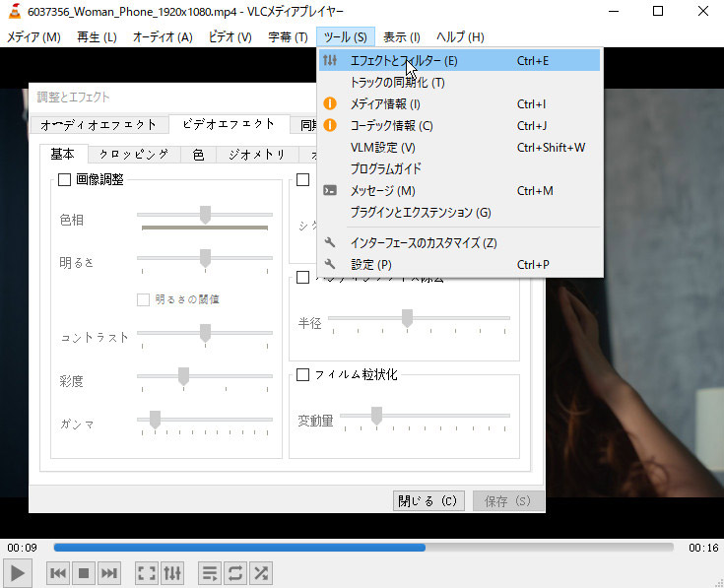This screenshot has height=588, width=724.
Task: Open コーデック情報 (C) menu entry
Action: (x=459, y=125)
